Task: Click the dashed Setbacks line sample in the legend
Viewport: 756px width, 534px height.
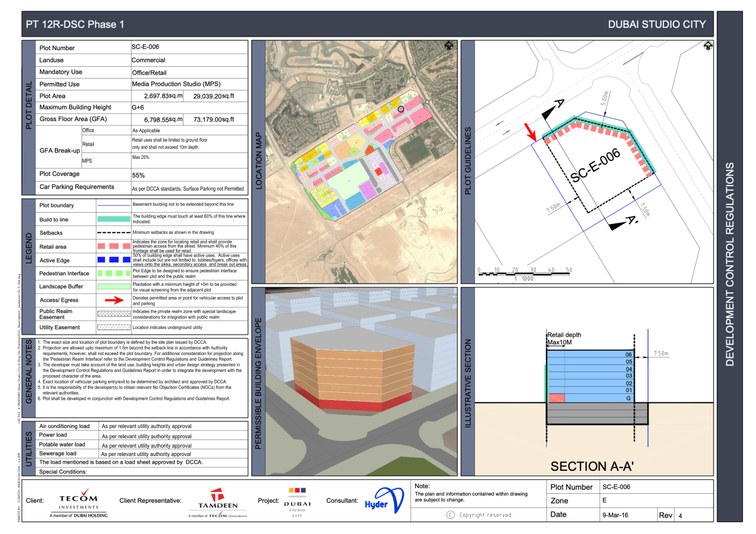Action: click(113, 233)
